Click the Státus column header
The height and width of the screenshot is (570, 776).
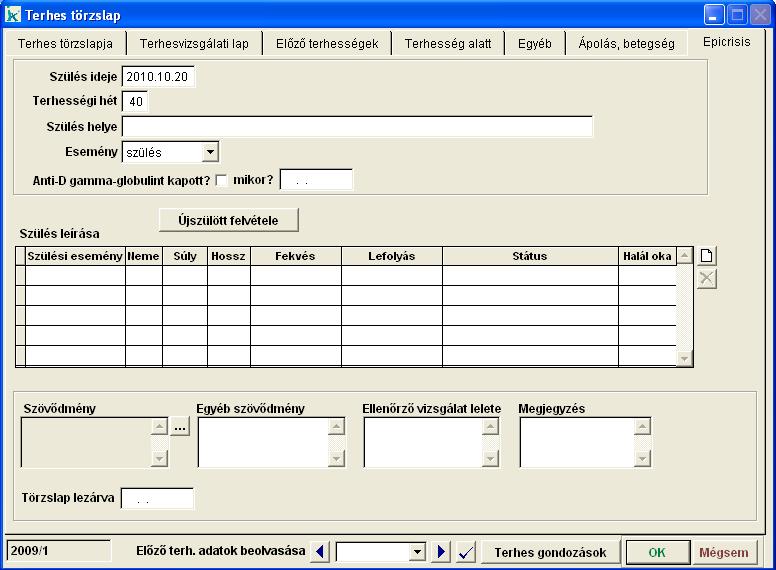tap(530, 256)
